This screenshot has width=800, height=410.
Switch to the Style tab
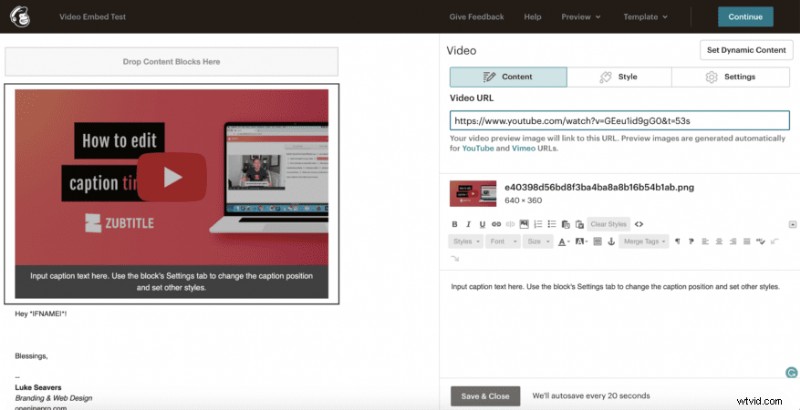(619, 77)
